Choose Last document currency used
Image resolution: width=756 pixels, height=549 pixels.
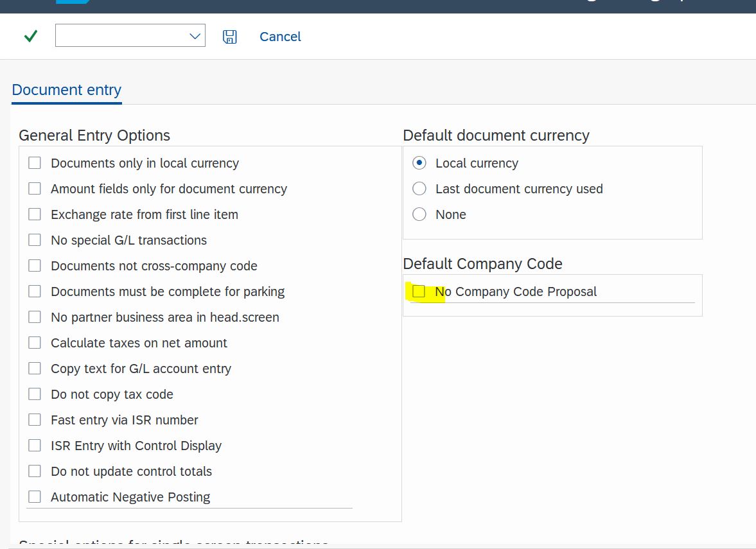[419, 188]
